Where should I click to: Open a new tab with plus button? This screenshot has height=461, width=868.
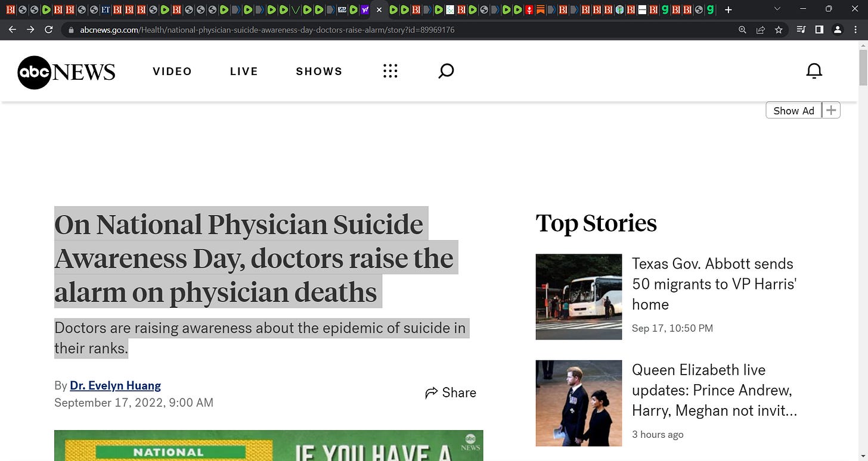pyautogui.click(x=728, y=10)
